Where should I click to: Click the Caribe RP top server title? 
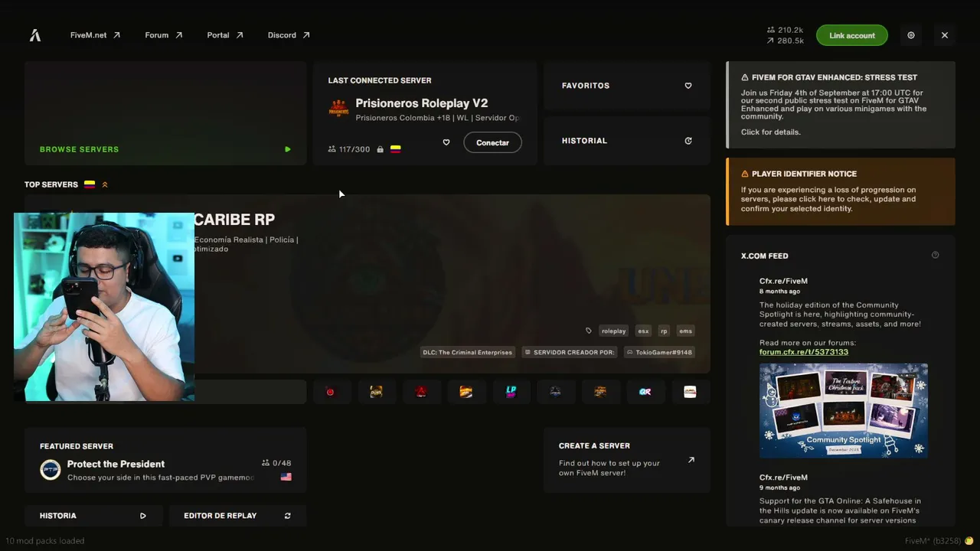pos(234,220)
